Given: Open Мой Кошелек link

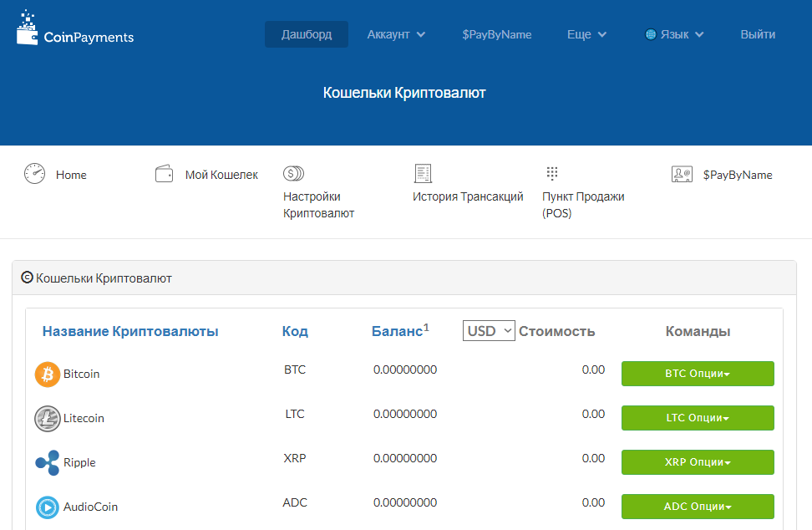Looking at the screenshot, I should coord(221,175).
